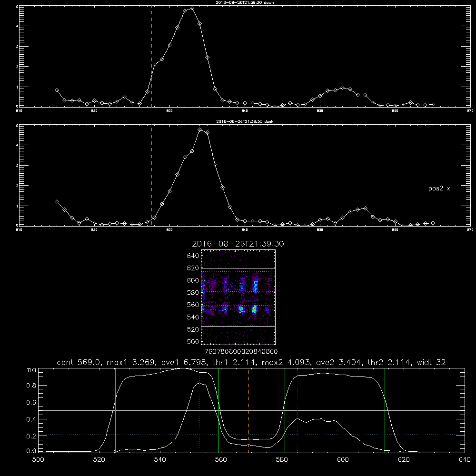Viewport: 476px width, 476px height.
Task: Click the spectral image y-axis label '560'
Action: point(193,305)
